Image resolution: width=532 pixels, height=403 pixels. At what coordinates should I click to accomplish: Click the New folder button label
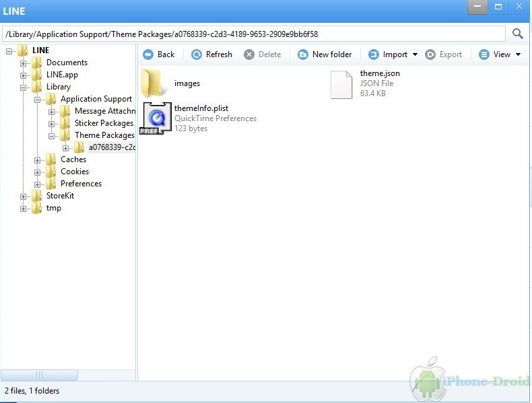pyautogui.click(x=332, y=54)
